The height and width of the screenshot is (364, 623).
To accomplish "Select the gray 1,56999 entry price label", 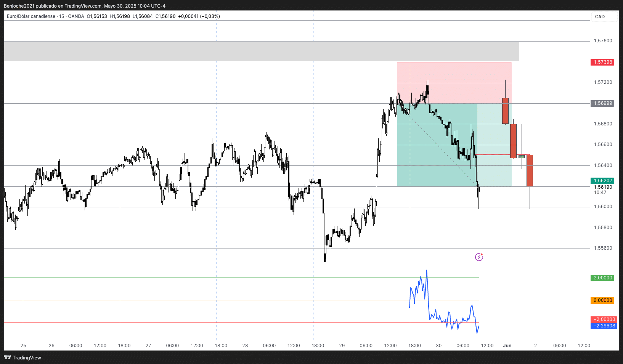I will pyautogui.click(x=602, y=103).
